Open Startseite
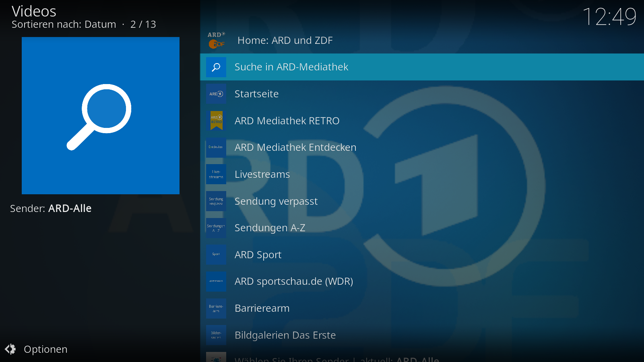This screenshot has height=362, width=644. (422, 94)
